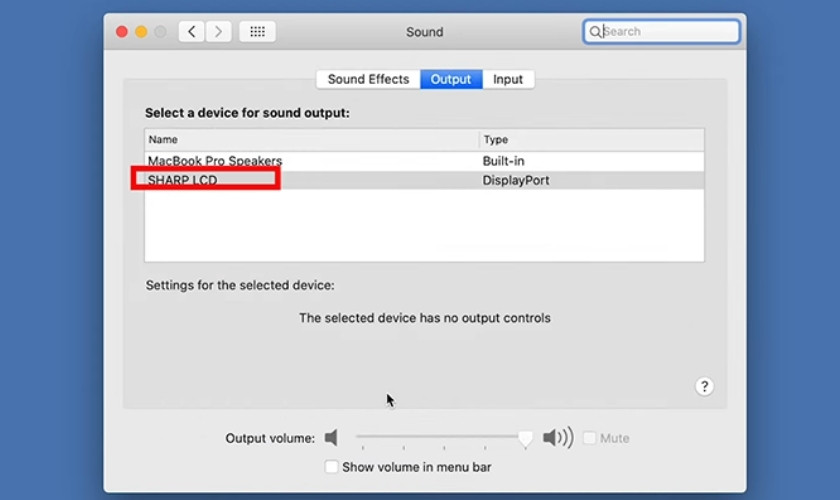Image resolution: width=840 pixels, height=500 pixels.
Task: Open the Input tab
Action: [508, 80]
